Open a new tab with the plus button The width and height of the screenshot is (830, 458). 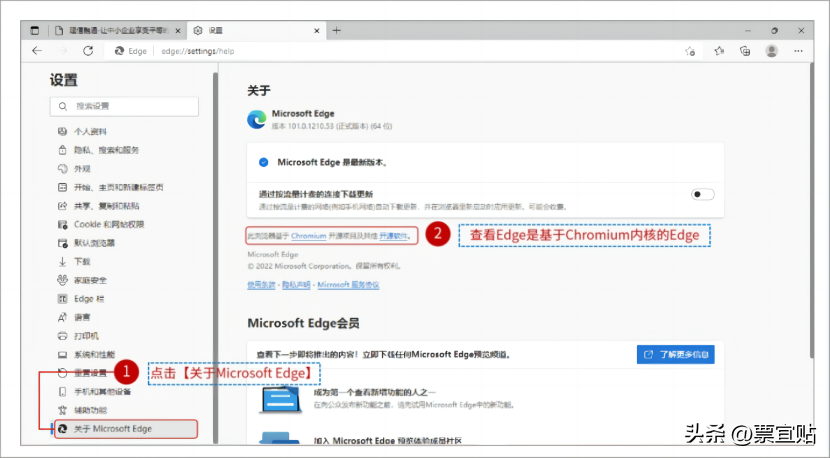coord(337,31)
